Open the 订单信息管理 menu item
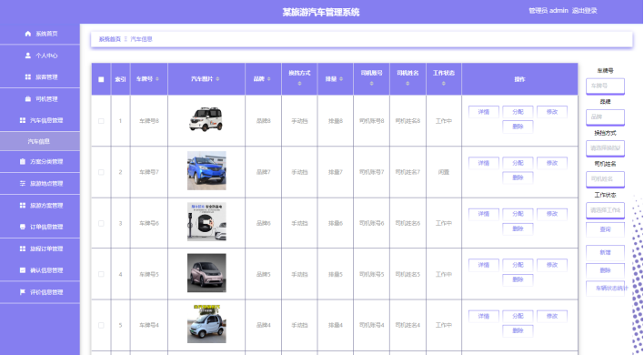The image size is (644, 355). (x=40, y=227)
